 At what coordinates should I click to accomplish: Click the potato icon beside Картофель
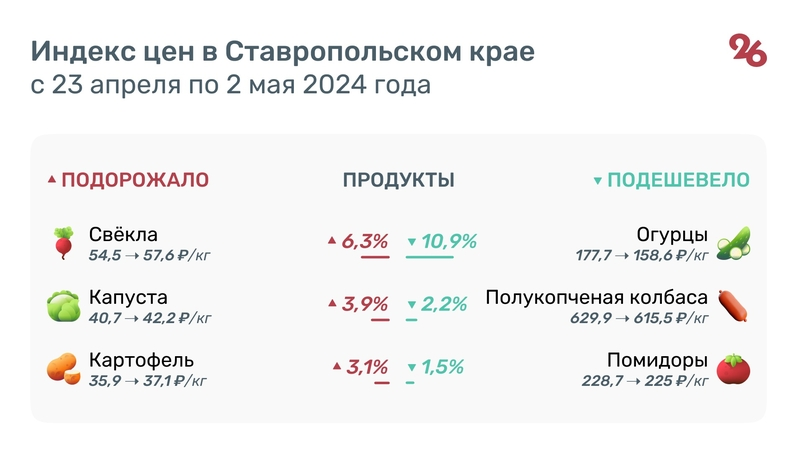[64, 368]
